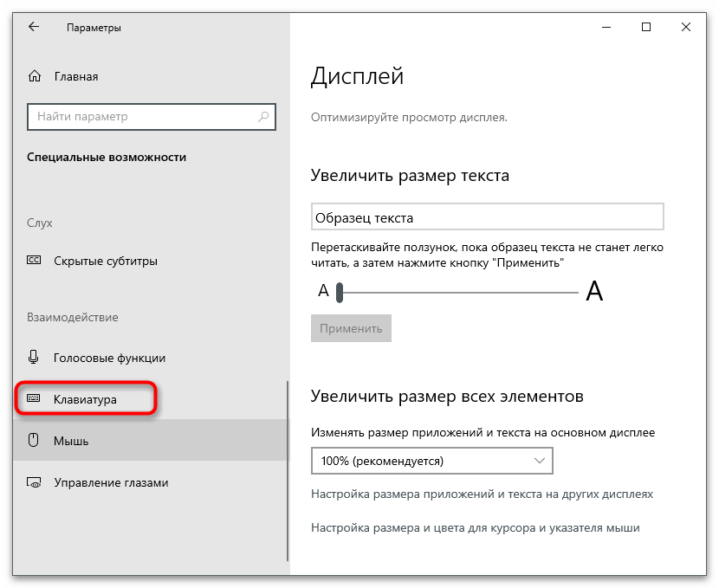Select the closed captions CC icon

point(34,261)
